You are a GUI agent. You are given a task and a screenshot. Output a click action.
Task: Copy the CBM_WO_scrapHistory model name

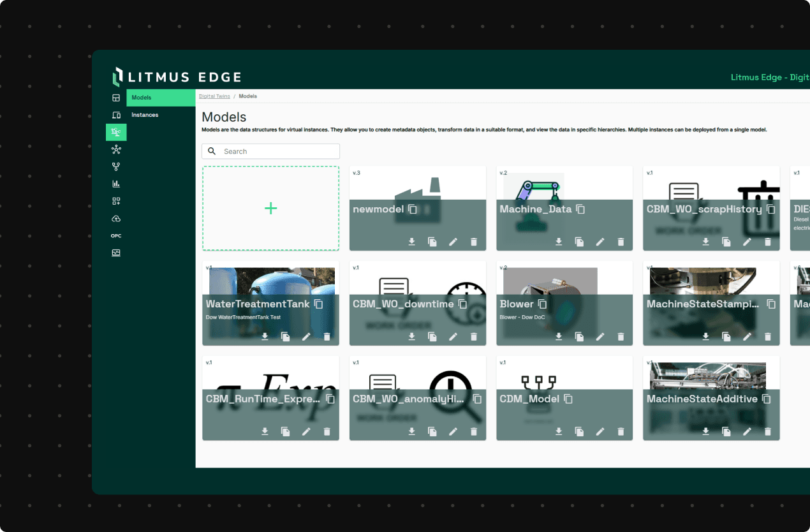point(771,209)
